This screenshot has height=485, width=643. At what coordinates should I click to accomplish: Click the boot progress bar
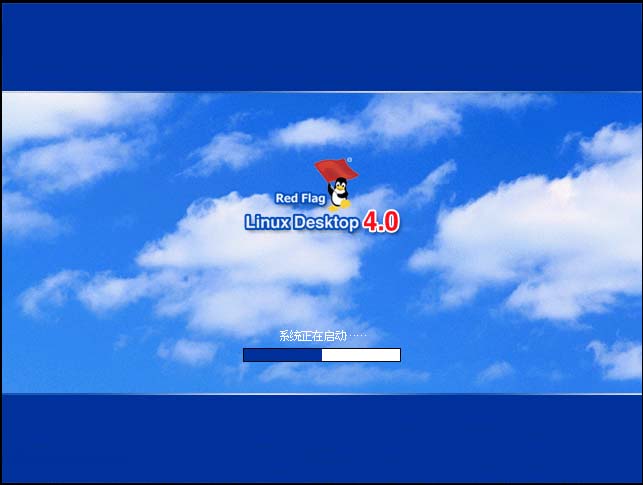coord(322,355)
